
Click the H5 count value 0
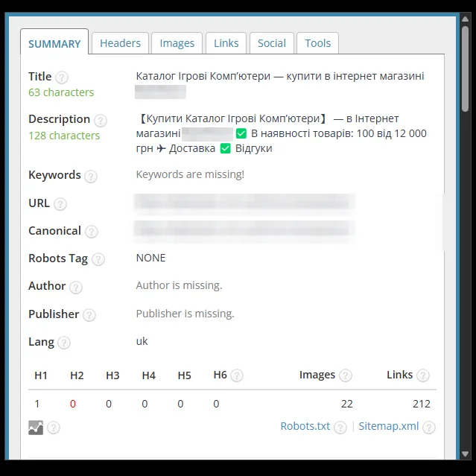(180, 404)
